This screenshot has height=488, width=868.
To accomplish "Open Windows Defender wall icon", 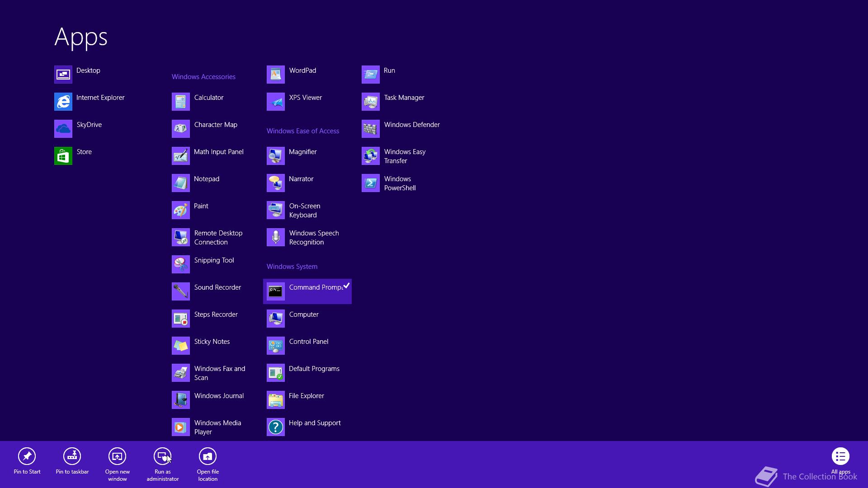I will (x=371, y=129).
